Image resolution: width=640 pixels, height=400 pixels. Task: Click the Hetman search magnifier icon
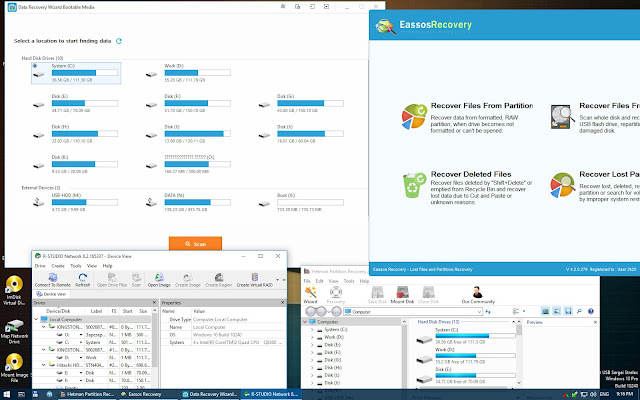click(579, 311)
